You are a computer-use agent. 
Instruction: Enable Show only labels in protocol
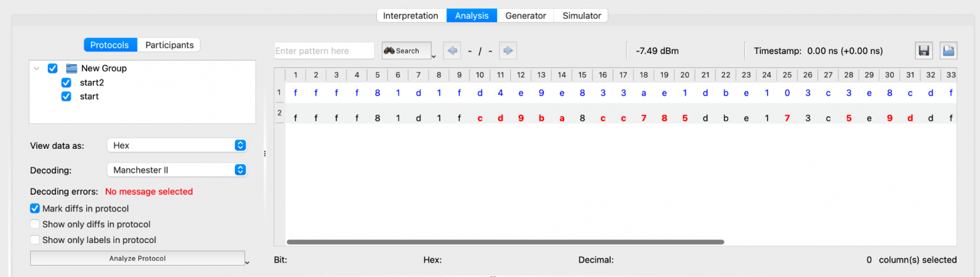click(x=35, y=240)
